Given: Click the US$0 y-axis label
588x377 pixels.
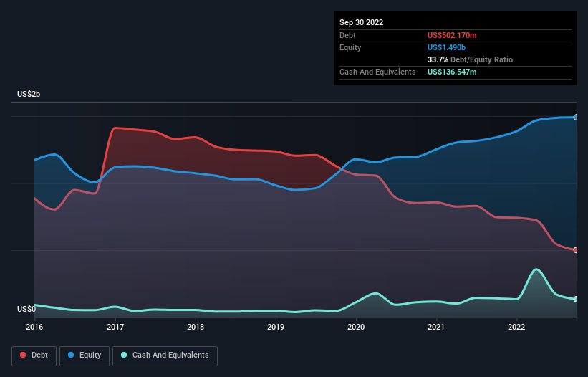Looking at the screenshot, I should pyautogui.click(x=26, y=309).
